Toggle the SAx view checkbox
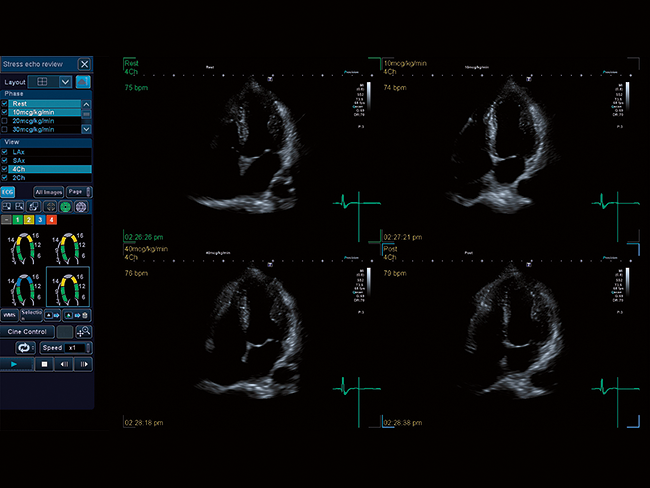 (5, 160)
